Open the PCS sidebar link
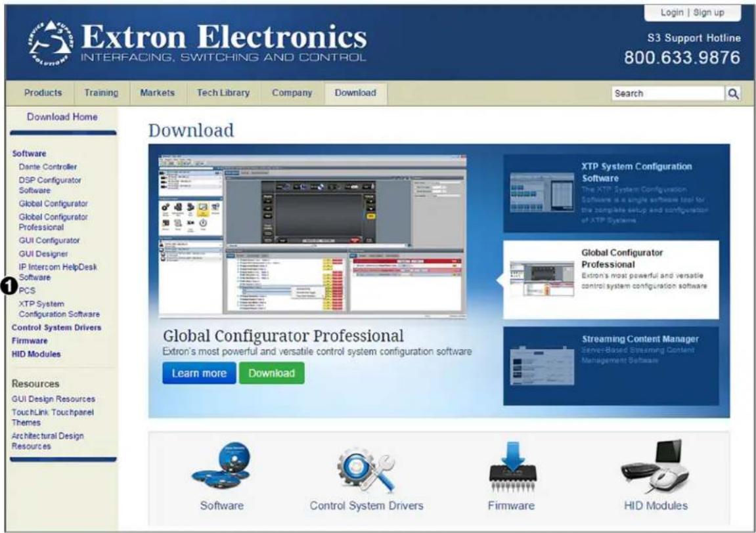Viewport: 756px width, 533px height. pos(27,291)
